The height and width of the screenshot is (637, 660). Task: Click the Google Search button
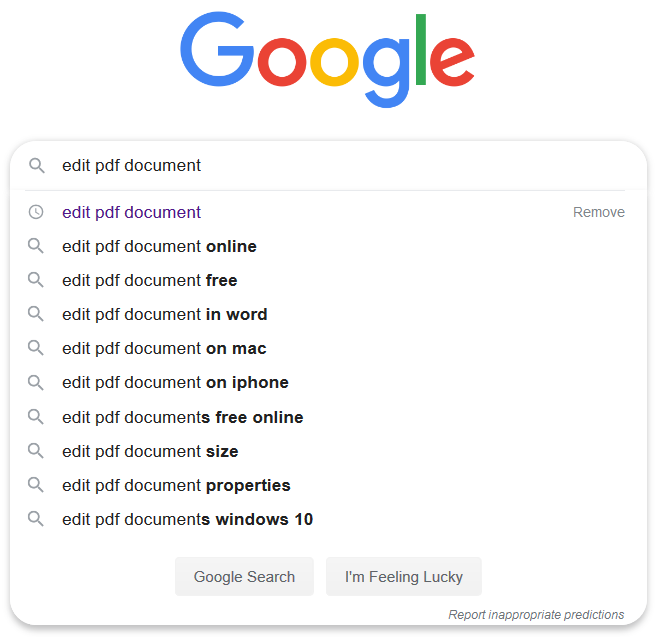coord(244,576)
